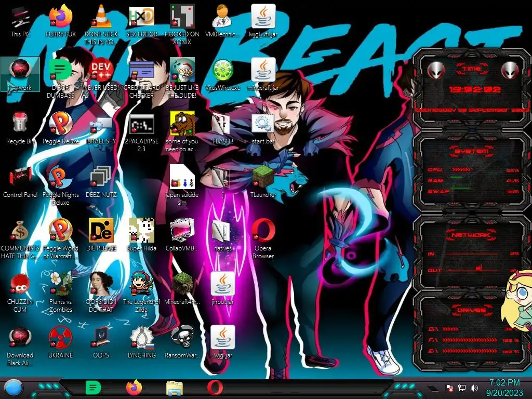Image resolution: width=532 pixels, height=399 pixels.
Task: Select the BE JUST LIKE THE DUDE! icon
Action: [x=182, y=78]
